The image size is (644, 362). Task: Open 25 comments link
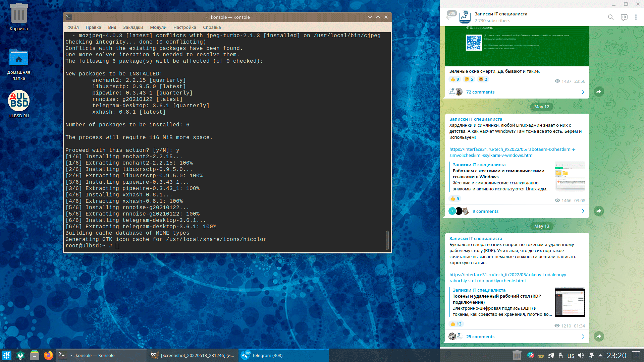[x=480, y=337]
